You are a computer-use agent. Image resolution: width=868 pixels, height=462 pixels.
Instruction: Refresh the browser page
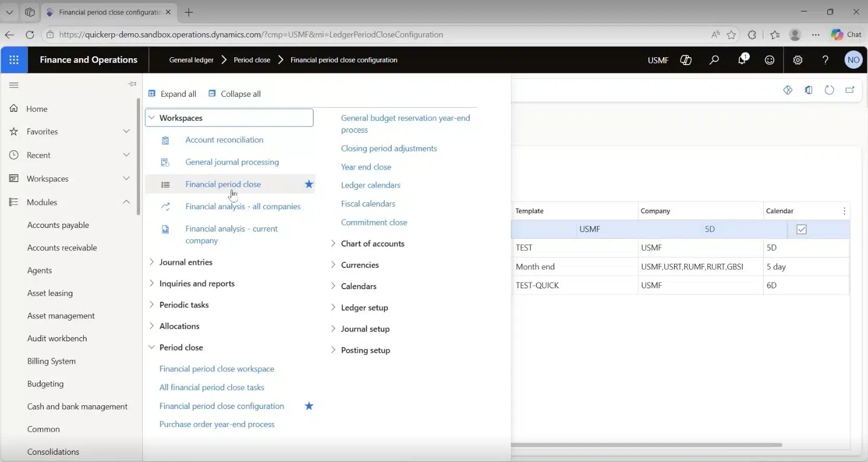pos(30,35)
